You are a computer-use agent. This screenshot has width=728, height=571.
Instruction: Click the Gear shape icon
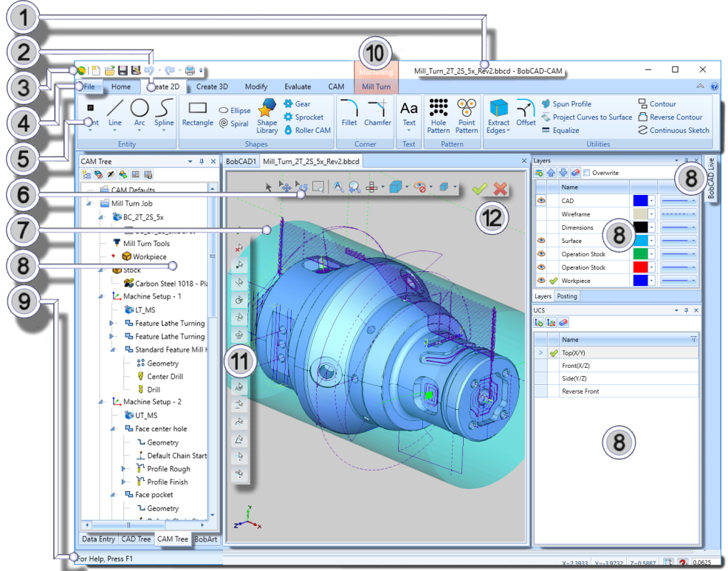click(298, 104)
